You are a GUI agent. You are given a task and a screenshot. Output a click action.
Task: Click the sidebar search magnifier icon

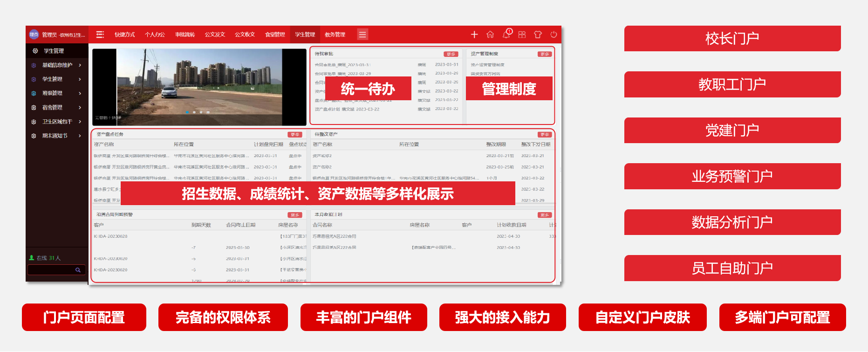pyautogui.click(x=78, y=270)
